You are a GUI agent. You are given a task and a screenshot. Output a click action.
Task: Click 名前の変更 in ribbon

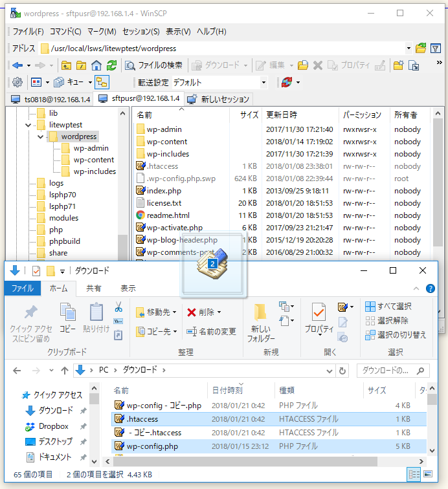pyautogui.click(x=211, y=331)
